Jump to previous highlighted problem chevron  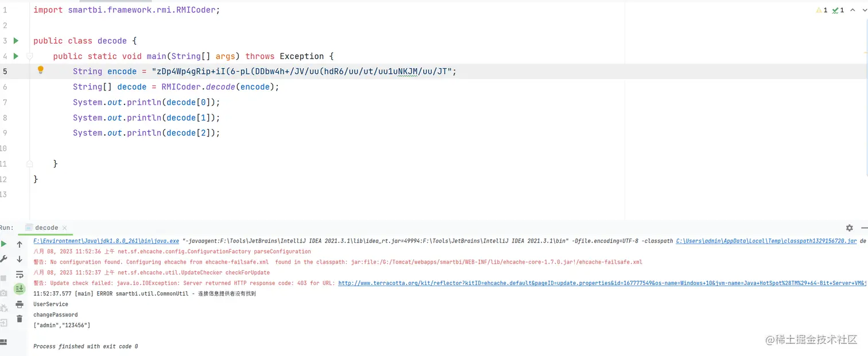point(852,10)
